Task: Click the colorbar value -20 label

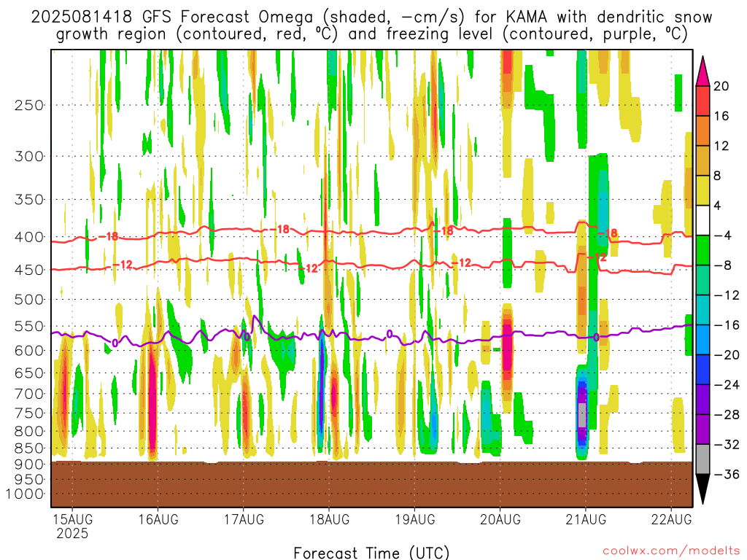Action: coord(727,355)
